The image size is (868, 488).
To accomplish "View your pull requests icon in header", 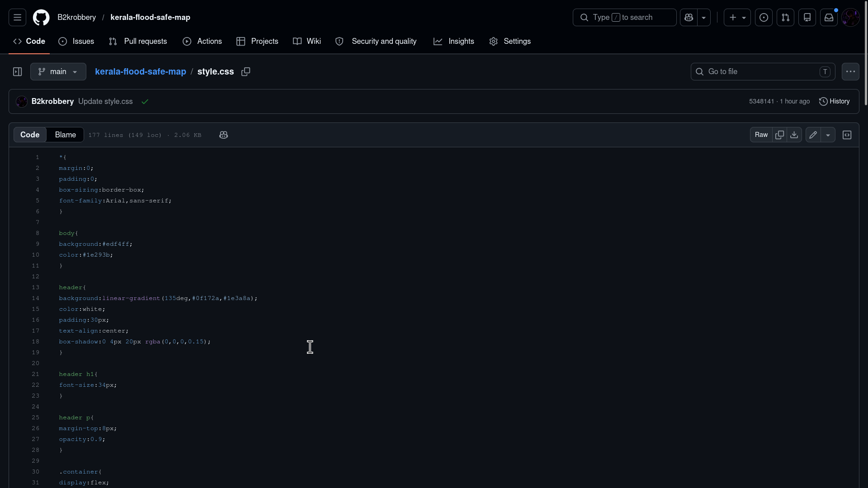I will (785, 17).
